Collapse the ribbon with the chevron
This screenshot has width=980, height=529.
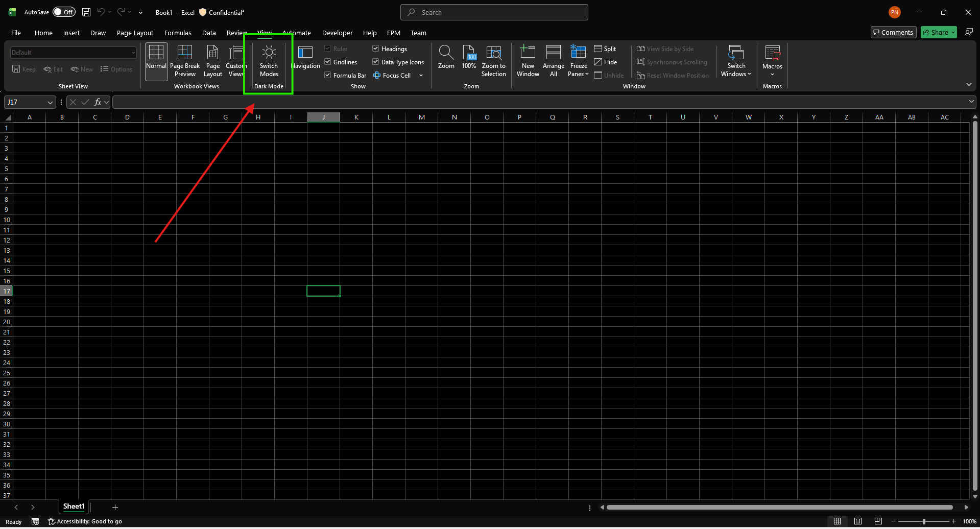(x=969, y=84)
